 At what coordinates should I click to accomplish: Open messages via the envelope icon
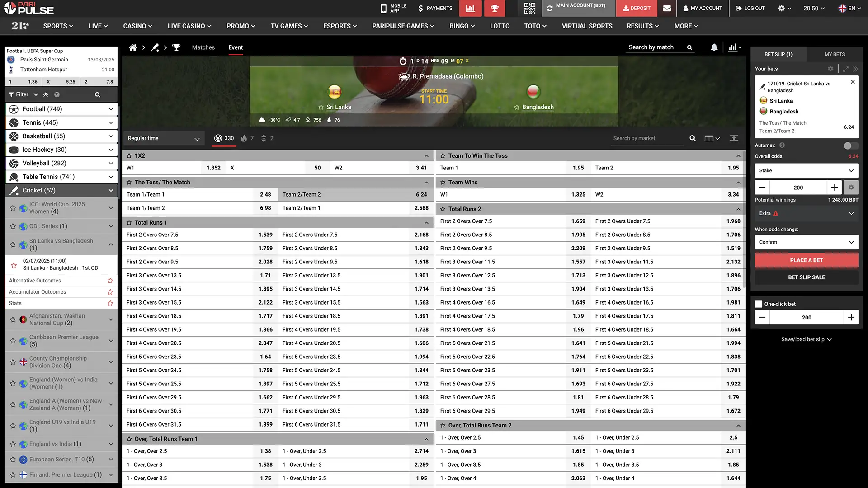click(x=667, y=8)
